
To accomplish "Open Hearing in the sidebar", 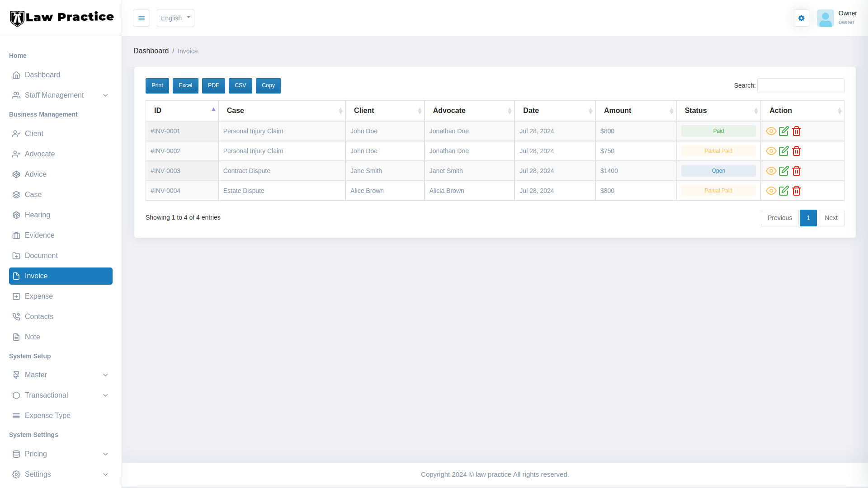I will pyautogui.click(x=38, y=215).
